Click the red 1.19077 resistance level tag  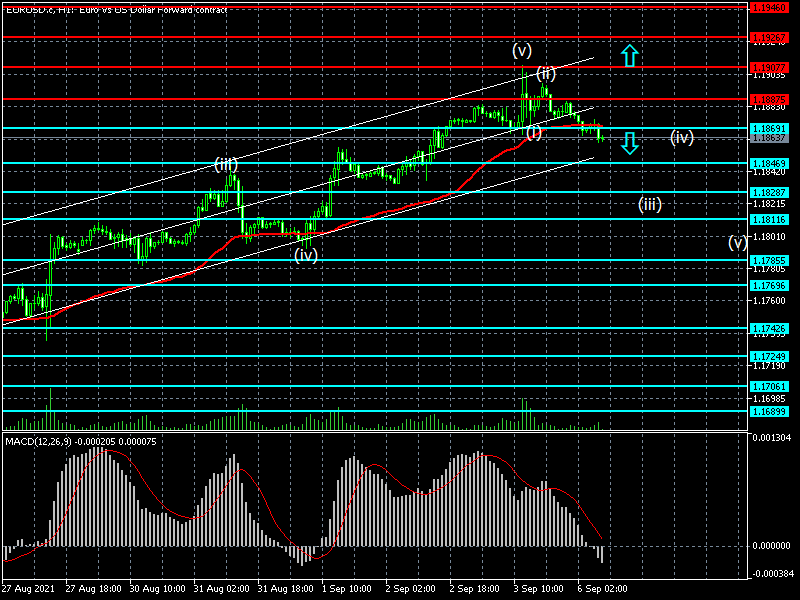(x=770, y=67)
